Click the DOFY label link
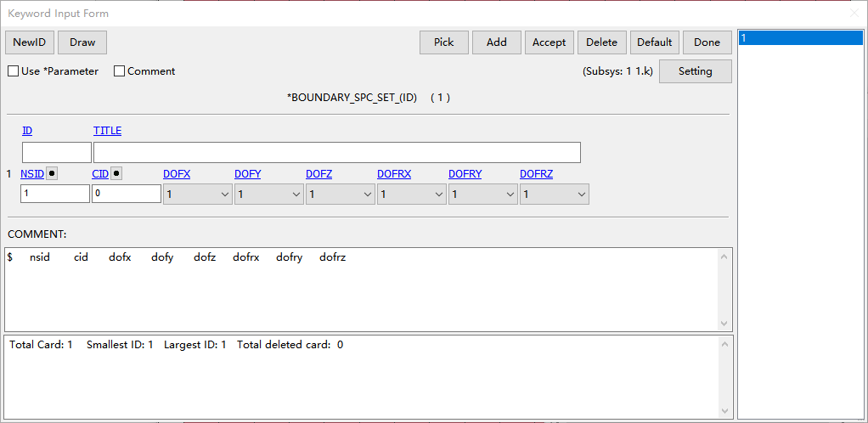 click(x=247, y=174)
